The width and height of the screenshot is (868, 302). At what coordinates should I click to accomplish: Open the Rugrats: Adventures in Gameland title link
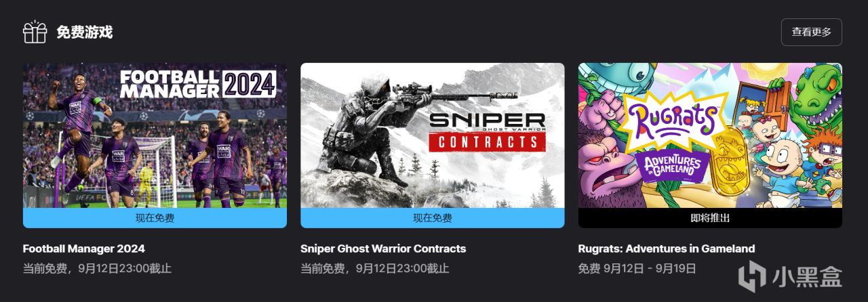666,249
